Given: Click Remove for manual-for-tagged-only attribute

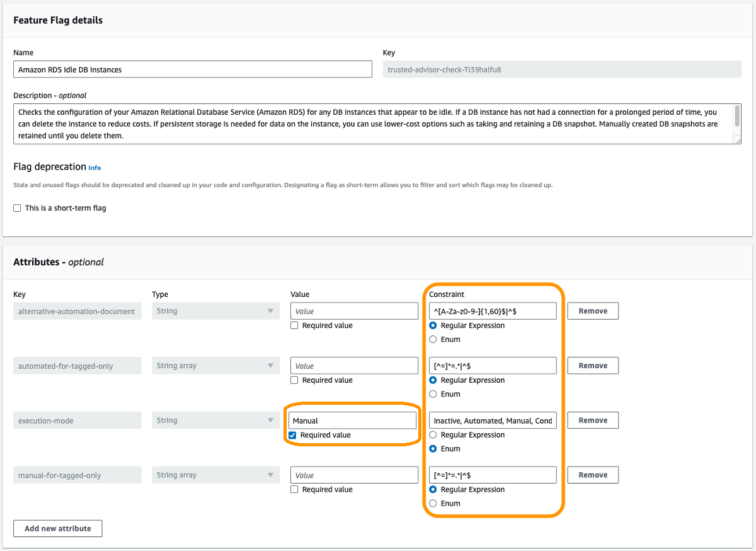Looking at the screenshot, I should [592, 474].
